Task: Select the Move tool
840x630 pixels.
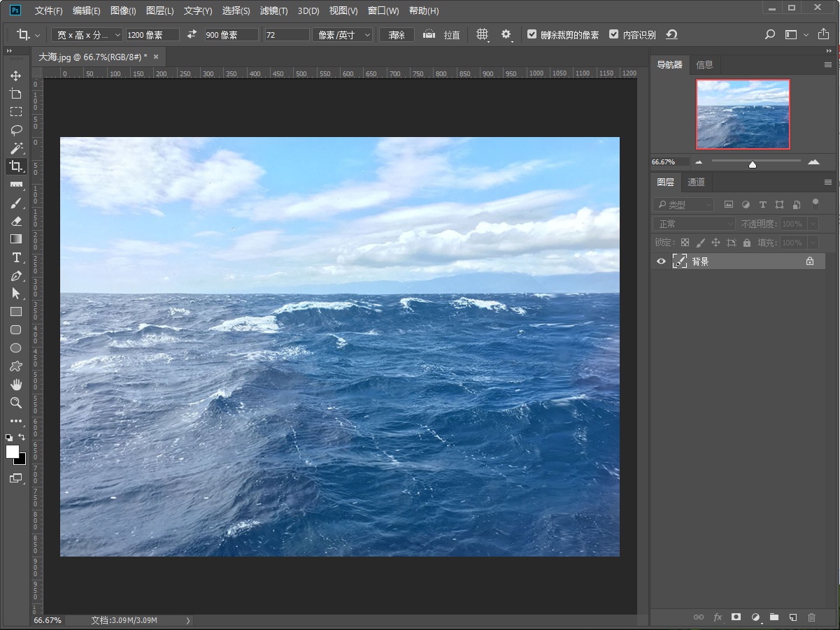Action: [x=15, y=76]
